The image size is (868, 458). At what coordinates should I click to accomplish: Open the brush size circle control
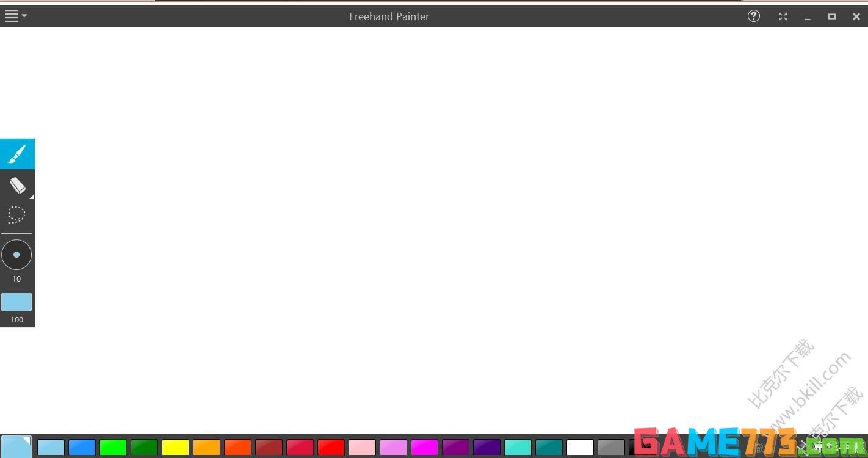point(16,255)
